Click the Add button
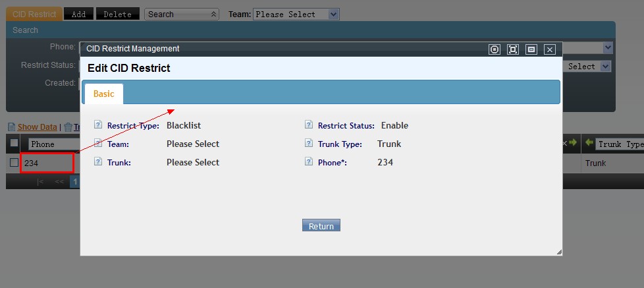 (78, 14)
